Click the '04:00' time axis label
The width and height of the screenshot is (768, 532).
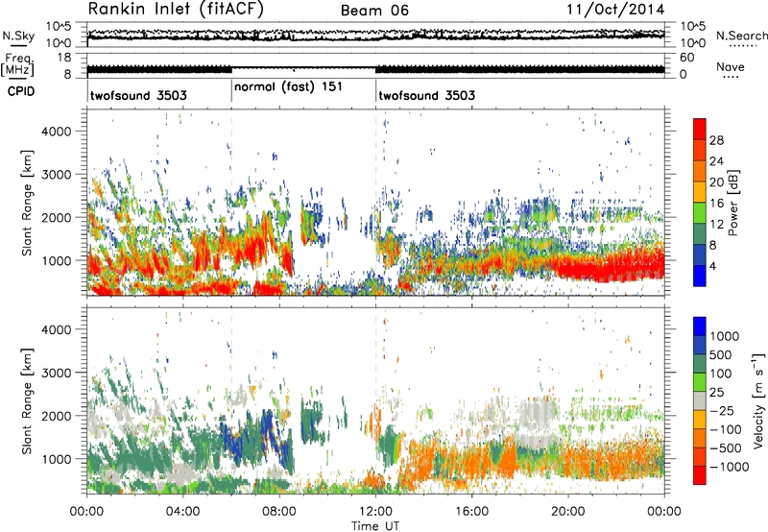click(182, 512)
